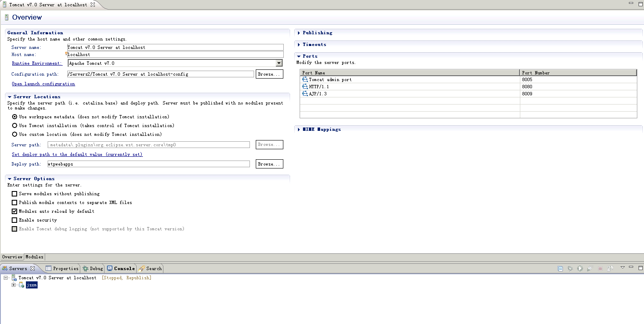Check Publish module contexts to separate XML files
The height and width of the screenshot is (324, 644).
point(15,202)
